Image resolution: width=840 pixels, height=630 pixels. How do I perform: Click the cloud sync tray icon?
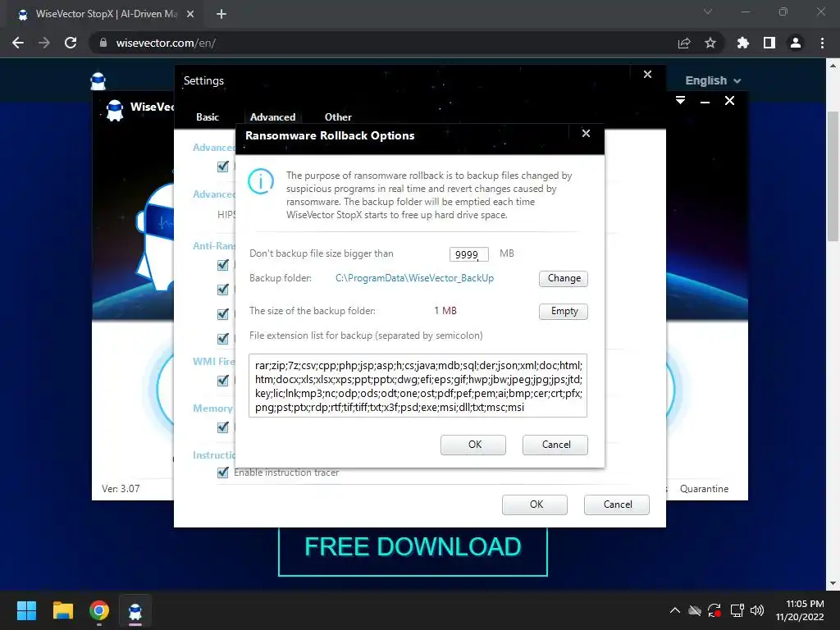pos(695,610)
